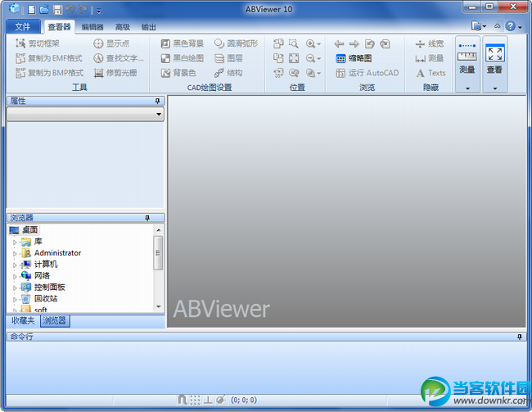The image size is (532, 412).
Task: Click 复制为BMP格式 button
Action: pyautogui.click(x=50, y=73)
